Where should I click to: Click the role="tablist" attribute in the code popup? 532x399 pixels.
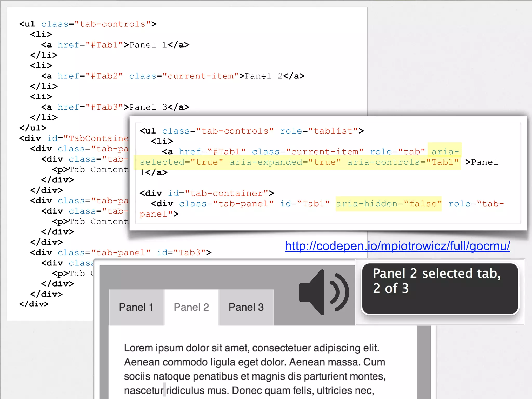tap(319, 131)
